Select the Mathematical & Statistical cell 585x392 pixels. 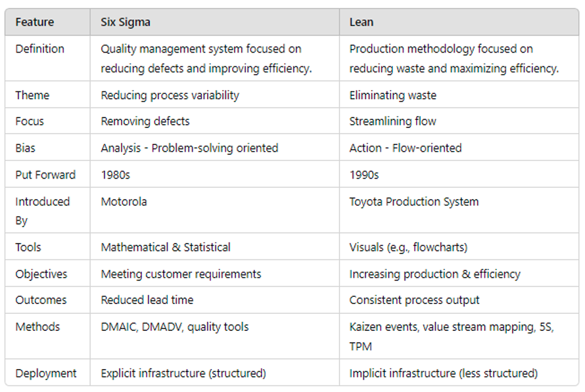(165, 248)
